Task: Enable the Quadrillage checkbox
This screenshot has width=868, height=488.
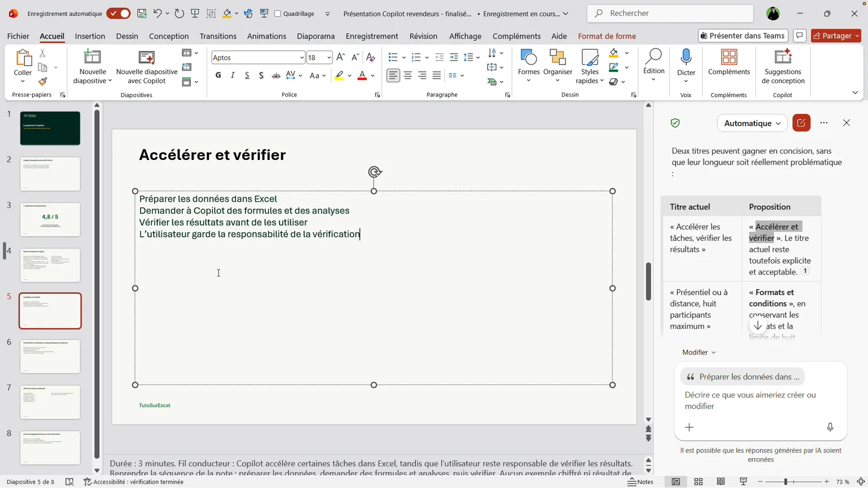Action: [x=278, y=14]
